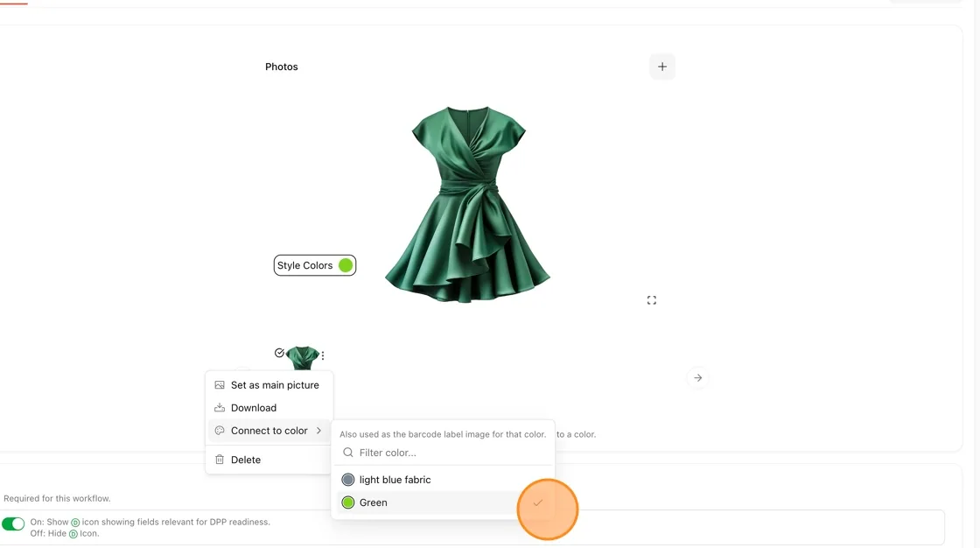Viewport: 980px width, 548px height.
Task: Click the Green swatch circle in list
Action: pyautogui.click(x=348, y=502)
